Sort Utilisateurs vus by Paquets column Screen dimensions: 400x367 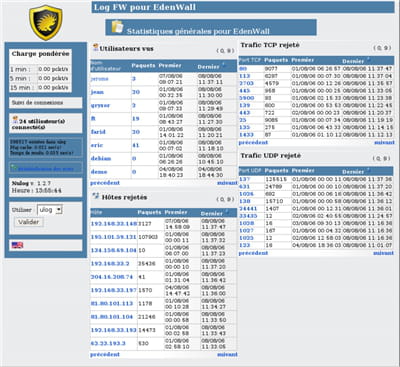tap(143, 65)
